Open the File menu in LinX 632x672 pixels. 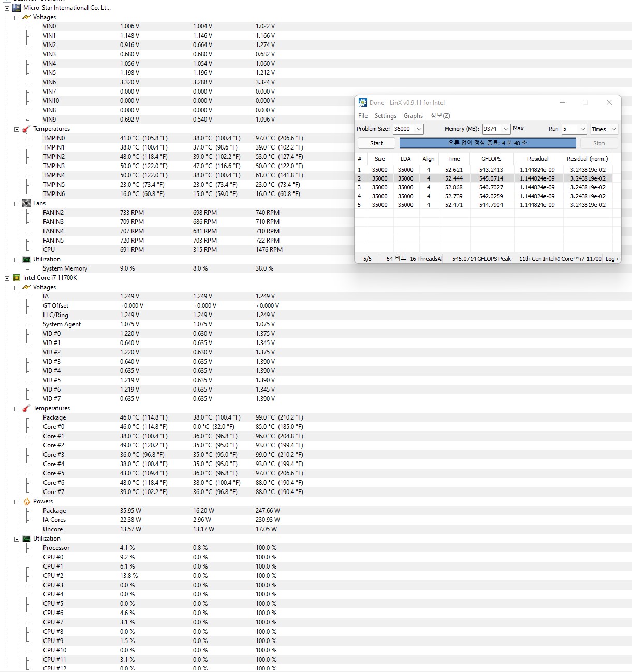[363, 116]
